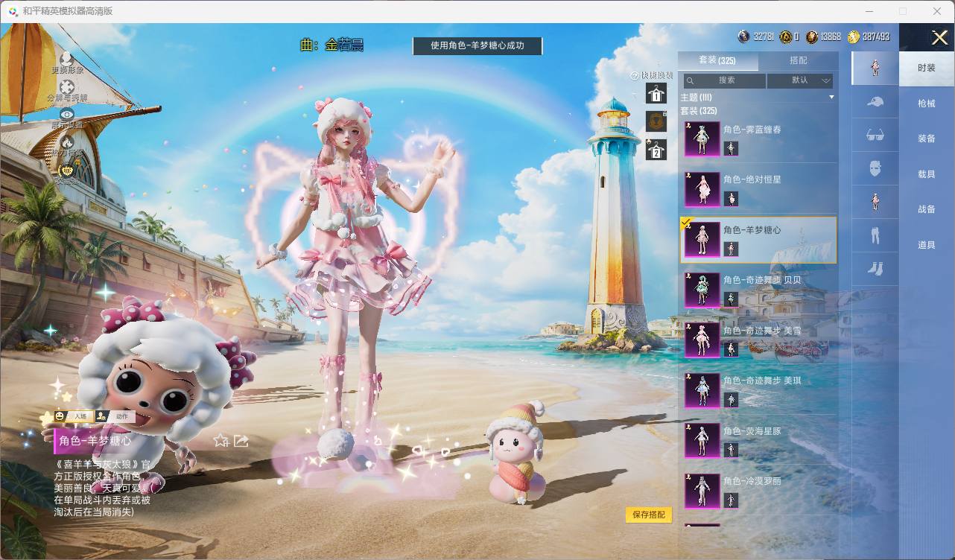Open the 道具 side tab
The width and height of the screenshot is (955, 560).
click(x=927, y=245)
